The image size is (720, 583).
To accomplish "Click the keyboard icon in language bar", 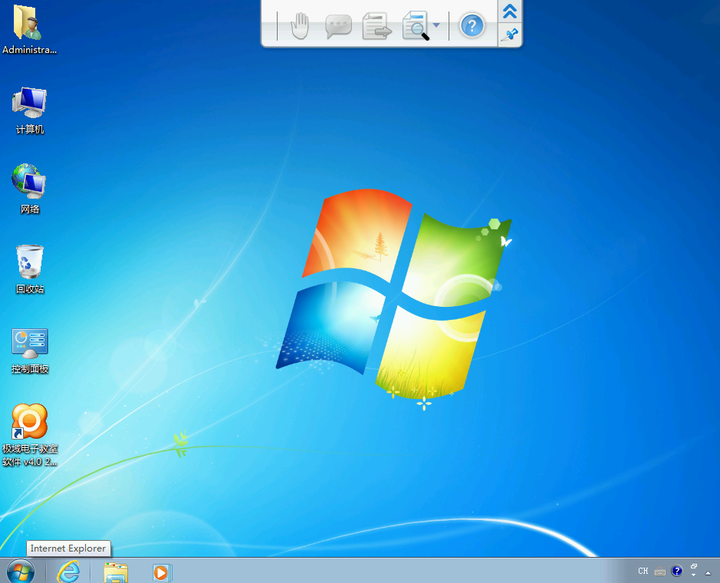I will [x=660, y=572].
